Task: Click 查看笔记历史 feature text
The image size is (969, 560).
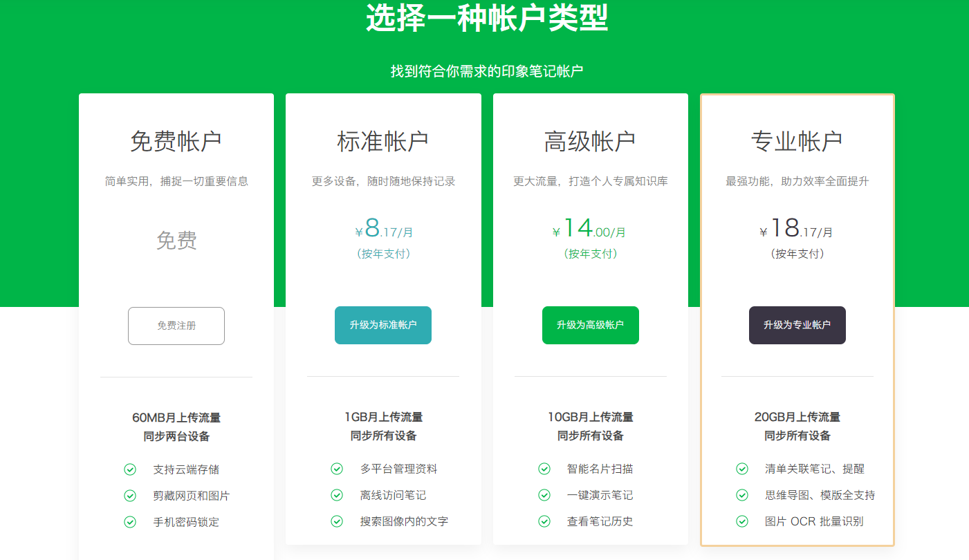Action: [x=600, y=521]
